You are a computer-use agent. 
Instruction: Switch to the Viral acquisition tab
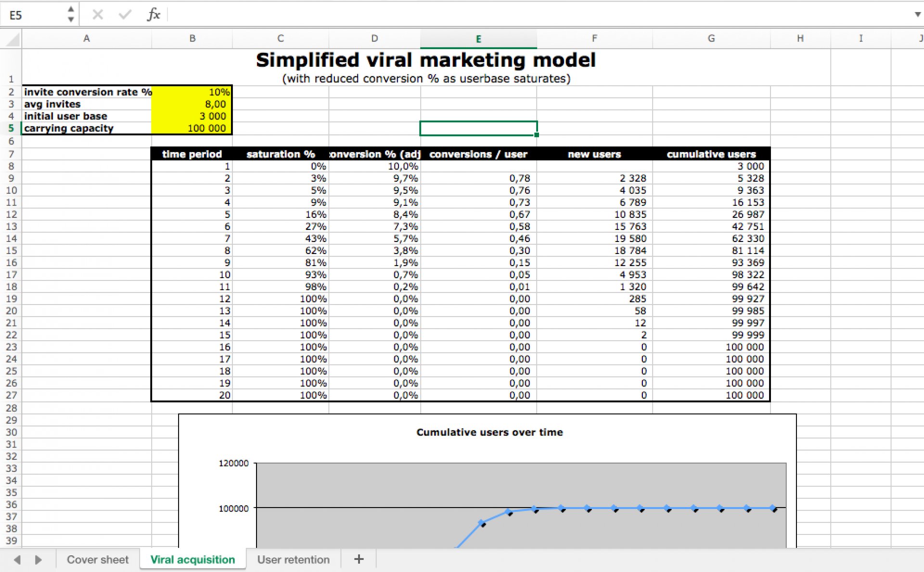(x=192, y=559)
